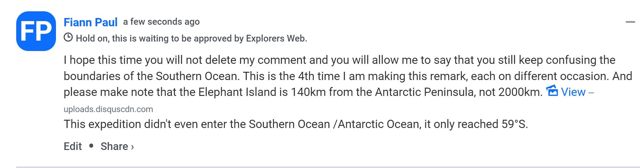Click the uploads.disquscdn.com source link

point(108,109)
